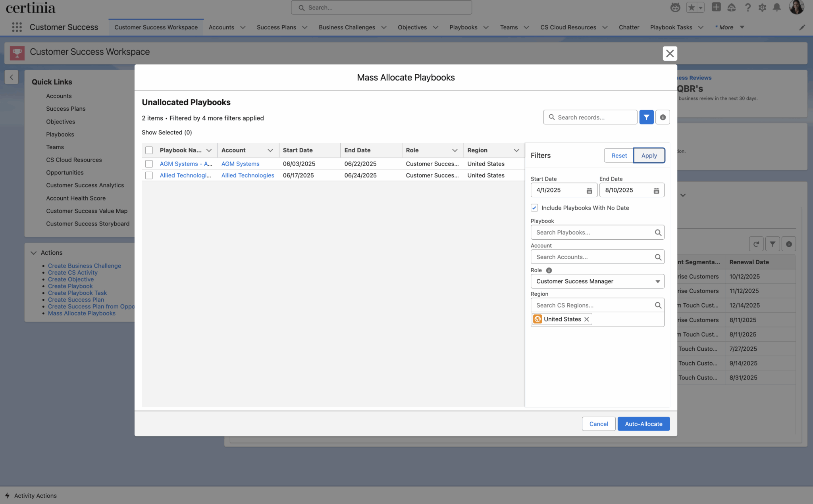Screen dimensions: 813x504
Task: Expand the Playbooks tab dropdown
Action: pos(486,27)
